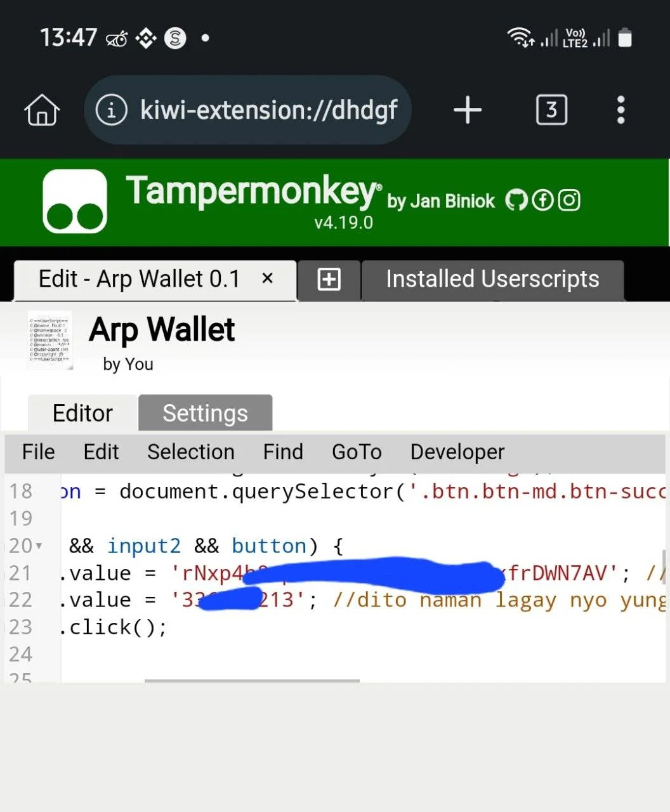
Task: Click the editor vertical scrollbar thumb
Action: click(664, 566)
